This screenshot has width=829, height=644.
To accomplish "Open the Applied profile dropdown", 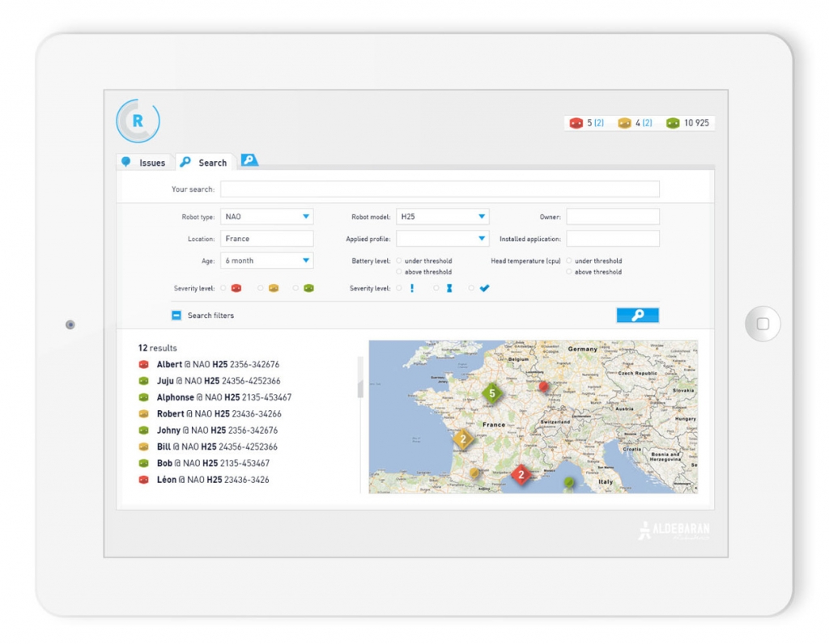I will [x=442, y=239].
